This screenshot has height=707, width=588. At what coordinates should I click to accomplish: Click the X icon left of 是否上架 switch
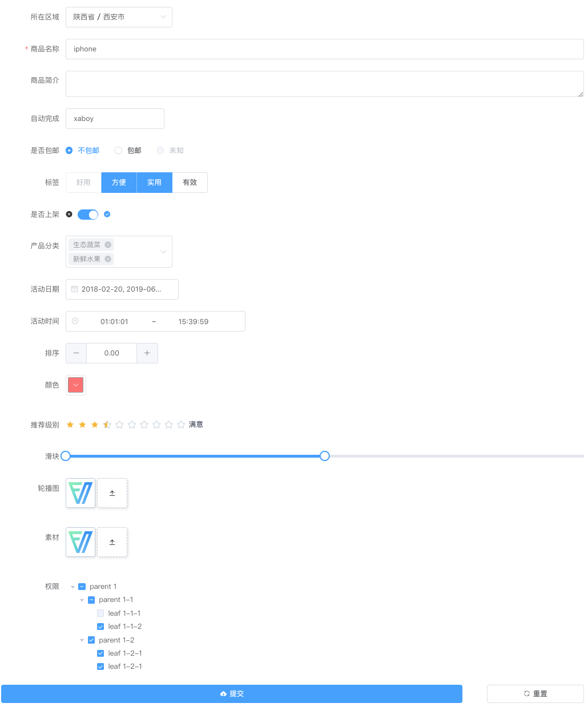[x=69, y=214]
